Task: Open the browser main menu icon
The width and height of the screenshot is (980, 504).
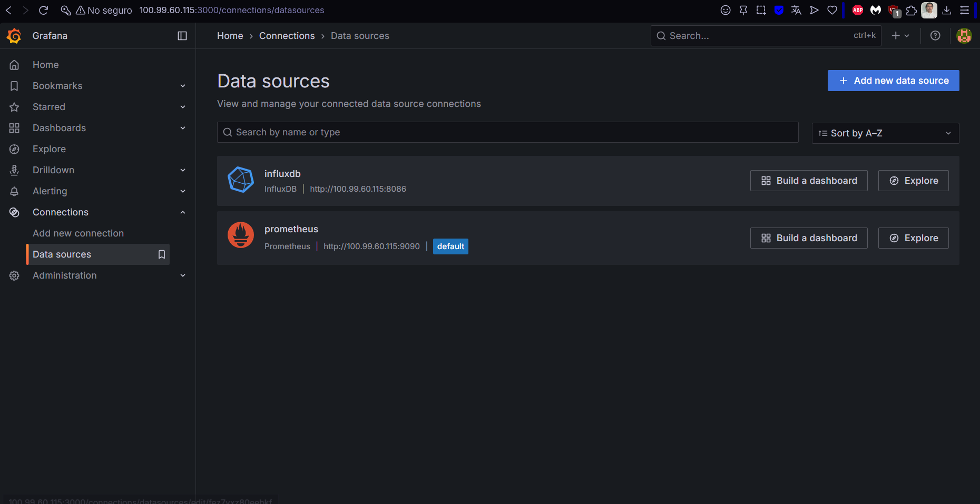Action: [x=965, y=10]
